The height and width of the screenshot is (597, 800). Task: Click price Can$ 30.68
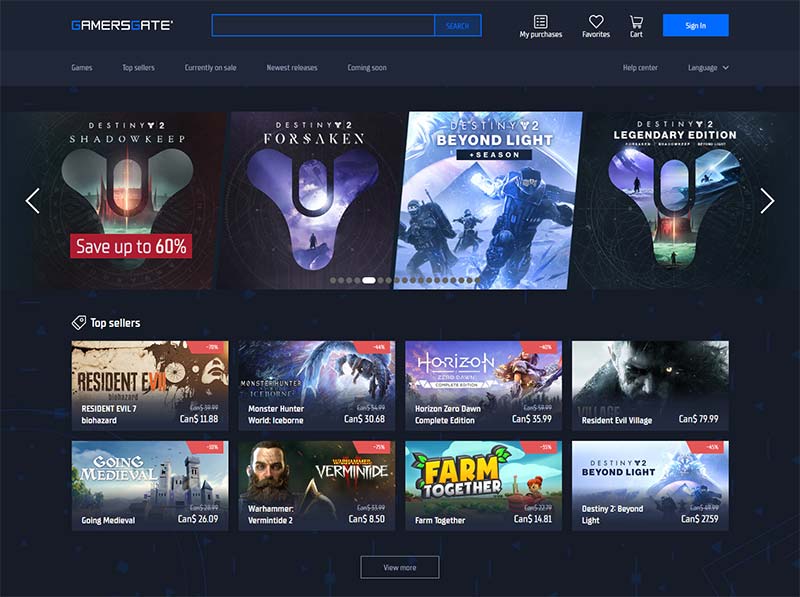pyautogui.click(x=364, y=419)
